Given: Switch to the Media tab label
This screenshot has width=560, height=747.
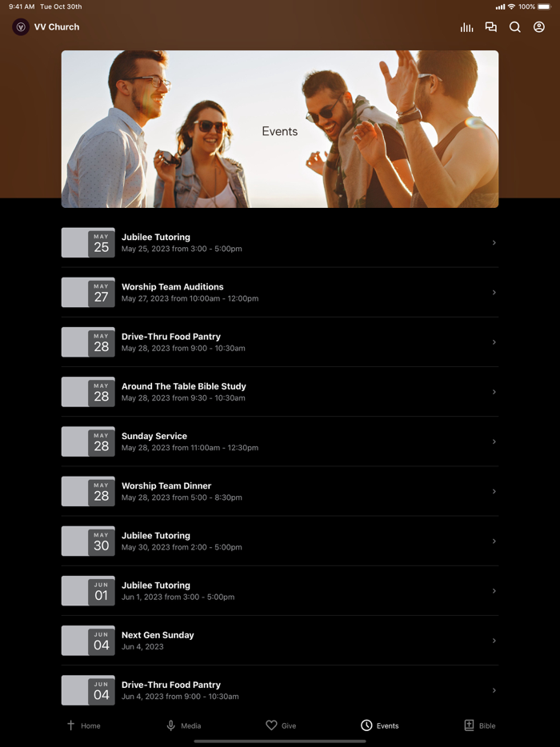Looking at the screenshot, I should (x=190, y=725).
